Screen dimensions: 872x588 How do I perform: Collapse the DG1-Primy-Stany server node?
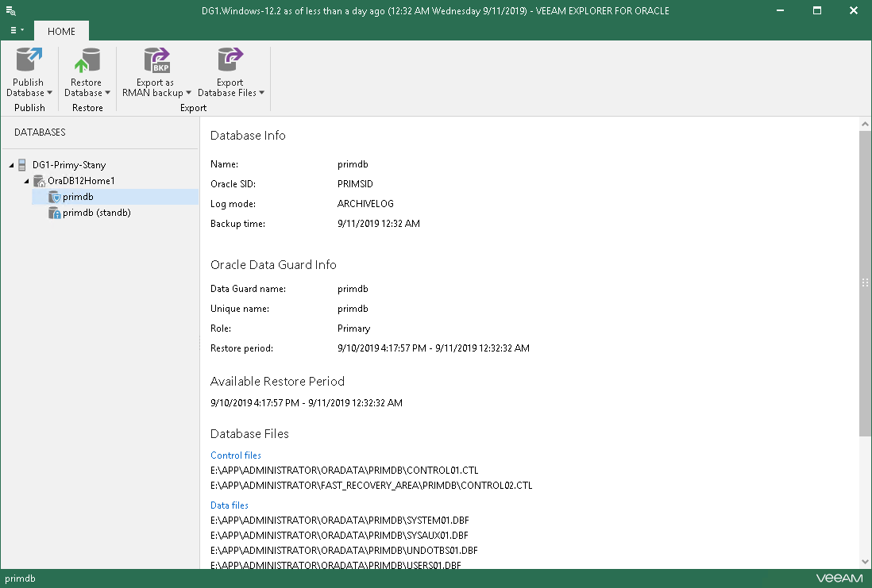11,165
